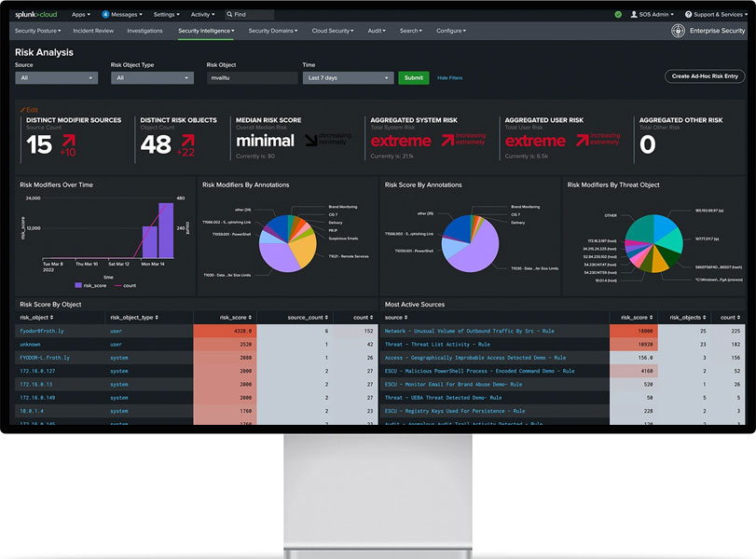Open the Security Posture menu
The image size is (756, 559).
pyautogui.click(x=37, y=31)
